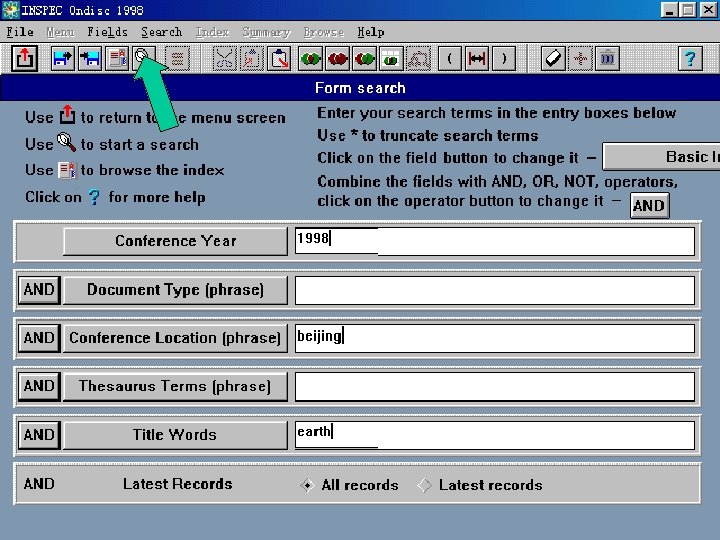Click the third Venn operator icon
Viewport: 720px width, 540px height.
[x=365, y=58]
